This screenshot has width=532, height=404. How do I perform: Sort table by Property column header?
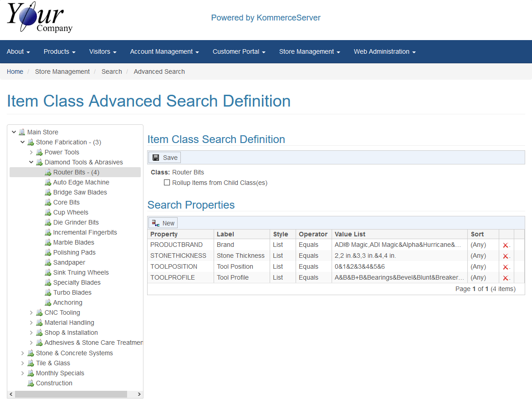[164, 234]
